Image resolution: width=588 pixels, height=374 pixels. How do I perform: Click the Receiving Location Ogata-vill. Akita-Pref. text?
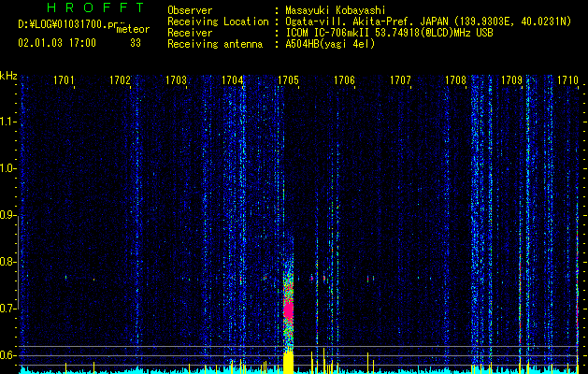[x=428, y=22]
